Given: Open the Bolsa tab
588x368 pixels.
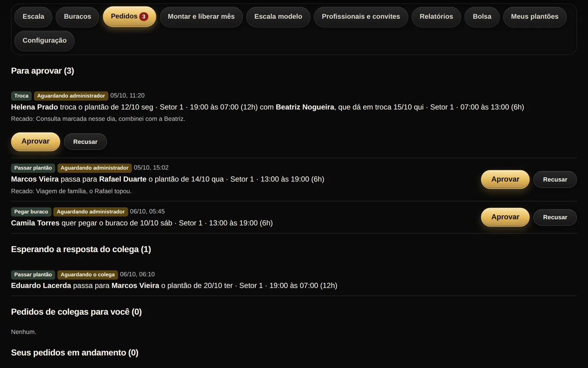Looking at the screenshot, I should 482,17.
